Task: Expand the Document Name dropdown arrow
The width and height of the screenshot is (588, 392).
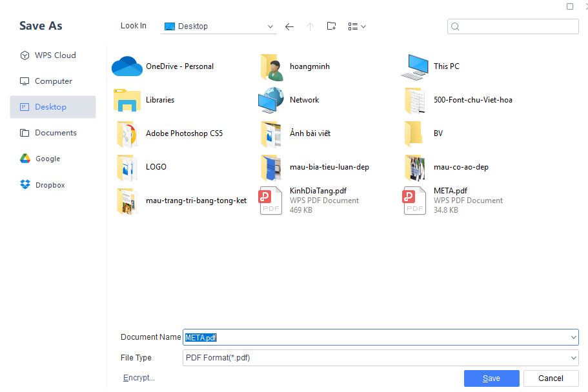Action: click(574, 337)
